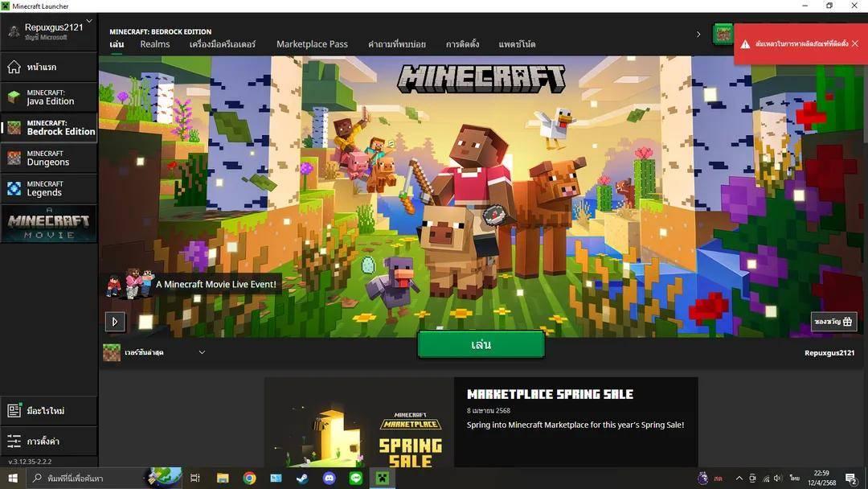This screenshot has height=489, width=868.
Task: Click the green block icon beside notification
Action: coord(723,35)
